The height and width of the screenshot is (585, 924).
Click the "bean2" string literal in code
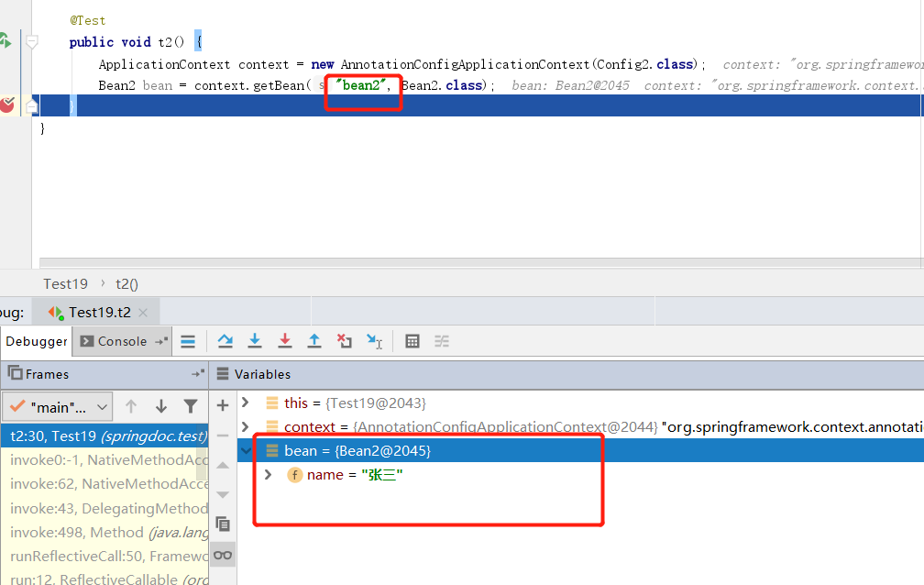click(x=360, y=85)
